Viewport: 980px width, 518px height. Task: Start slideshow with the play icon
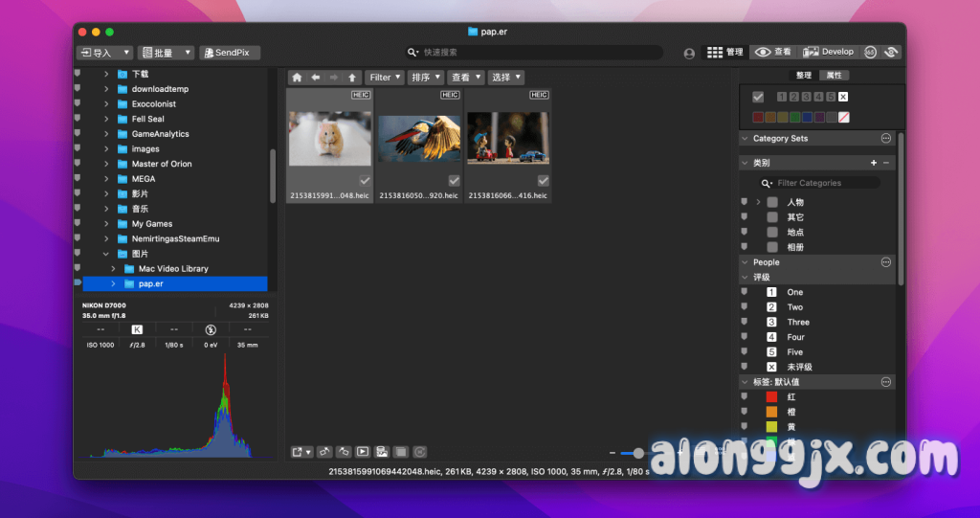pos(363,452)
